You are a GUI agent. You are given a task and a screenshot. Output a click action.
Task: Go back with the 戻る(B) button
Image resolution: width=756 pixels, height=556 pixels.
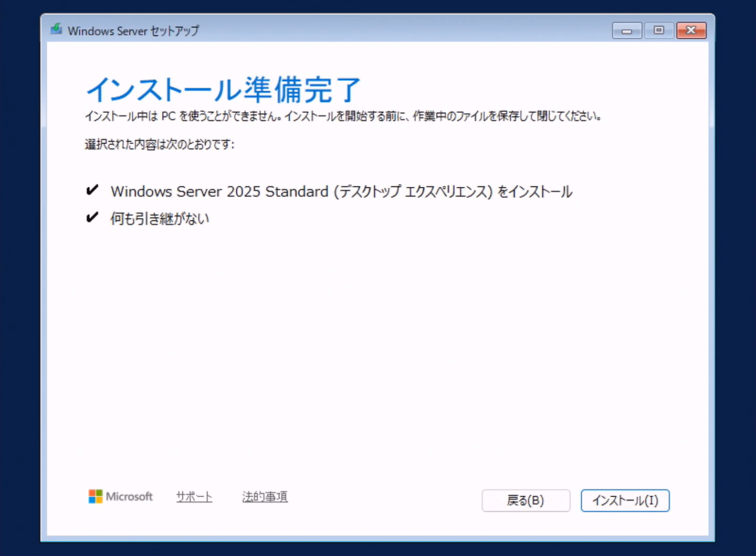[526, 500]
